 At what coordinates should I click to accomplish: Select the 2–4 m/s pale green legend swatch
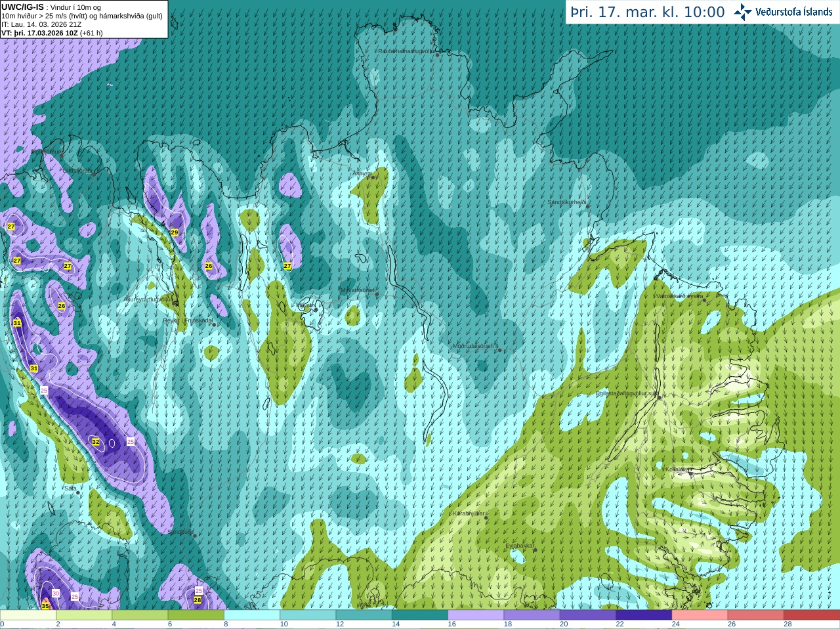point(84,615)
